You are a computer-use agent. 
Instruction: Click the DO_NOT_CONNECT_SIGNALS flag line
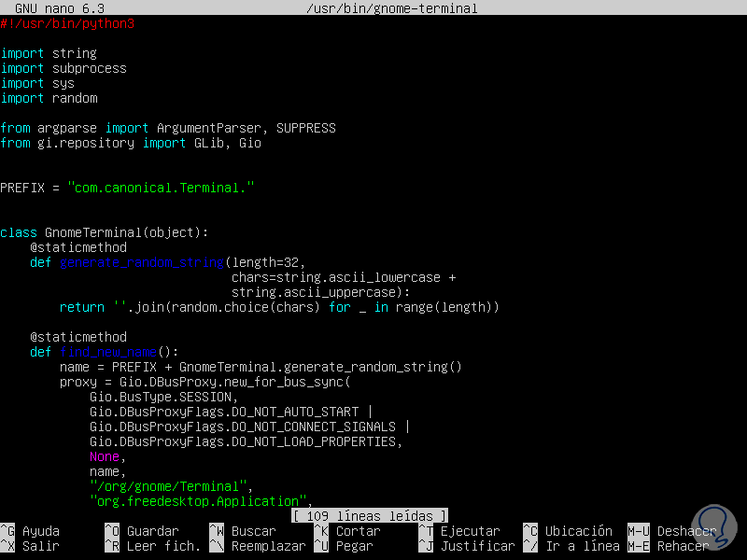tap(249, 427)
